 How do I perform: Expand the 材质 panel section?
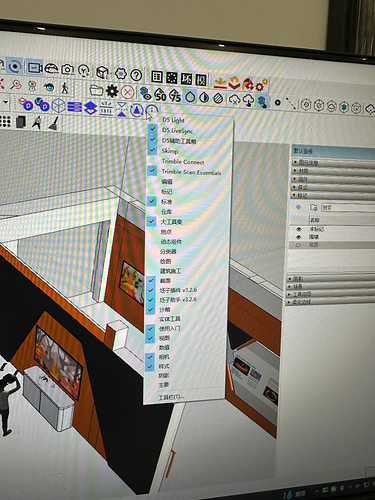coord(333,171)
